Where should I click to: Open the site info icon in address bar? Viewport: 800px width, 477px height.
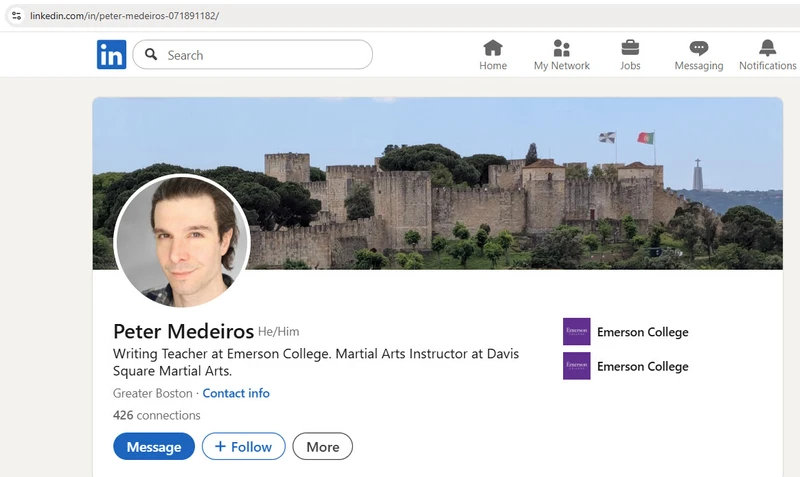(16, 15)
